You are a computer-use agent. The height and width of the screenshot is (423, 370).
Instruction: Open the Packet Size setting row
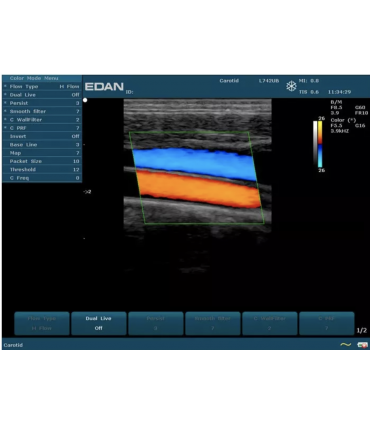point(42,161)
